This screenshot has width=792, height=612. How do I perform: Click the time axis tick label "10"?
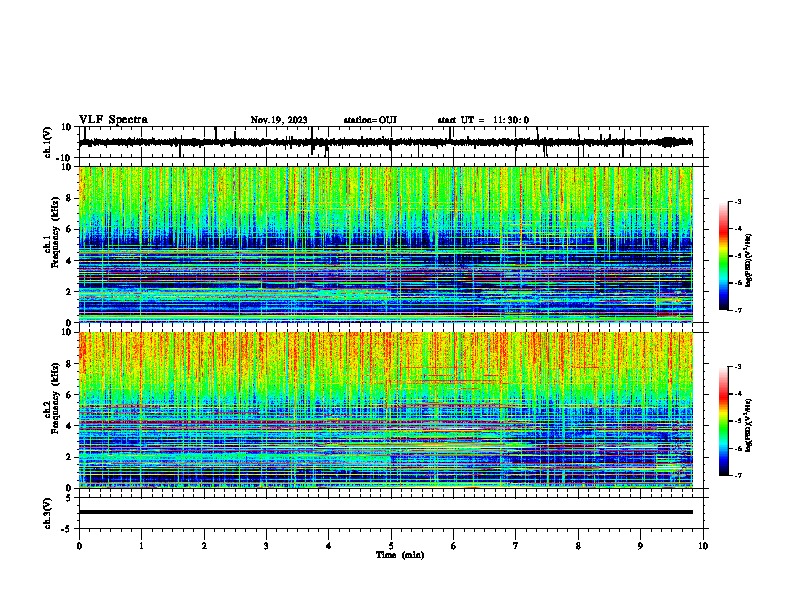pyautogui.click(x=703, y=546)
